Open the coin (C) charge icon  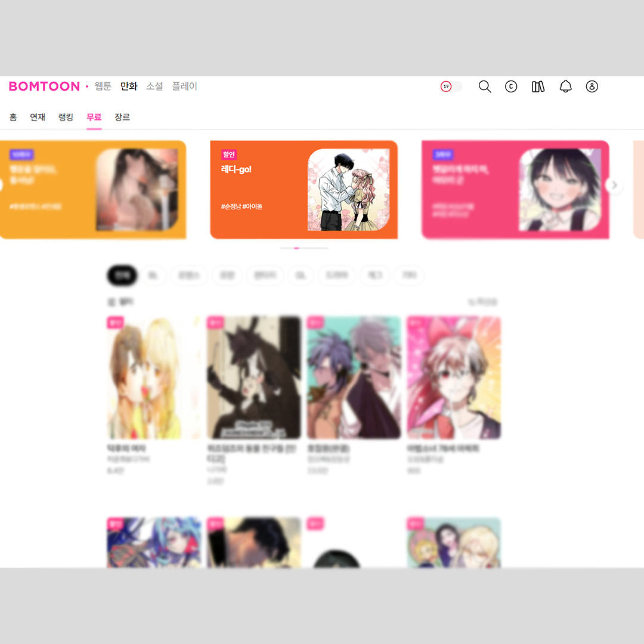coord(511,86)
